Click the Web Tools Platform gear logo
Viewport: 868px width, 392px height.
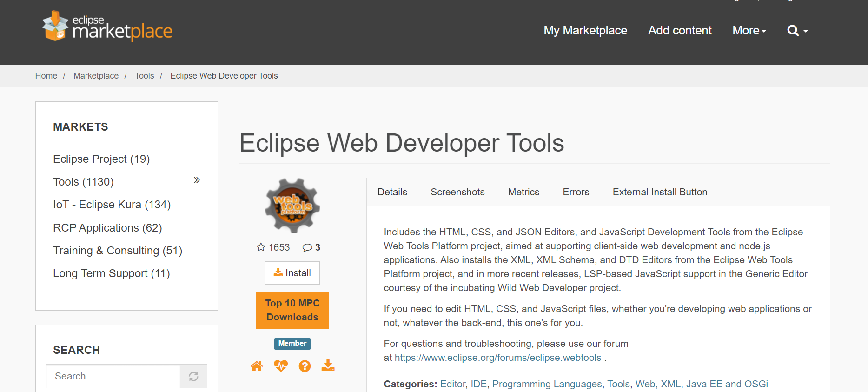pyautogui.click(x=292, y=206)
